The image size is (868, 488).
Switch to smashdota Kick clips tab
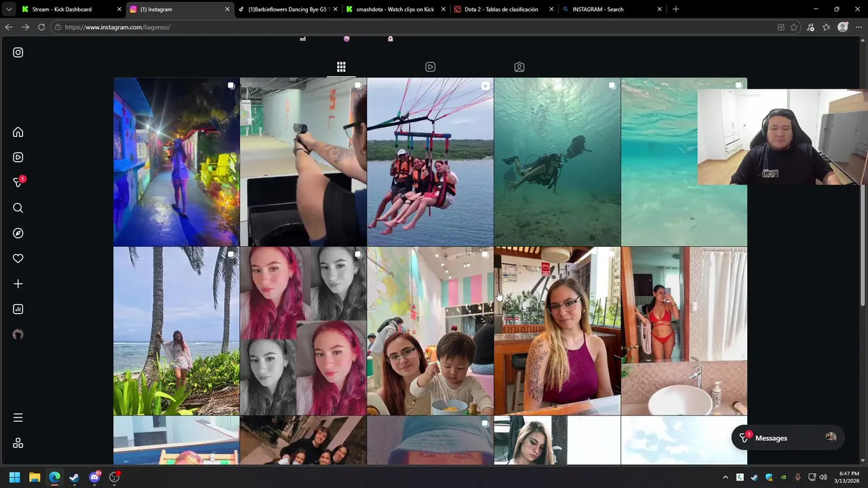tap(395, 9)
